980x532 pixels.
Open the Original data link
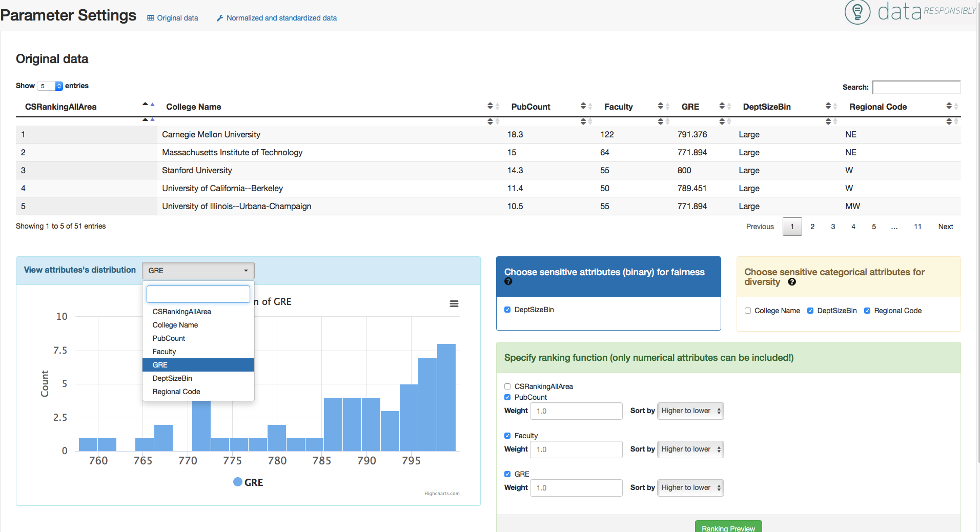[x=172, y=18]
